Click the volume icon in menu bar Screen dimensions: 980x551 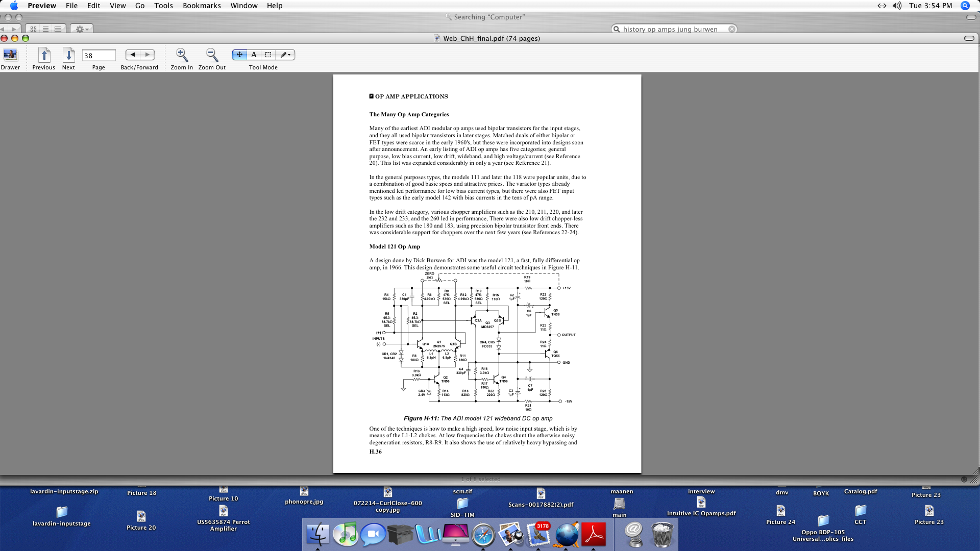pyautogui.click(x=897, y=6)
